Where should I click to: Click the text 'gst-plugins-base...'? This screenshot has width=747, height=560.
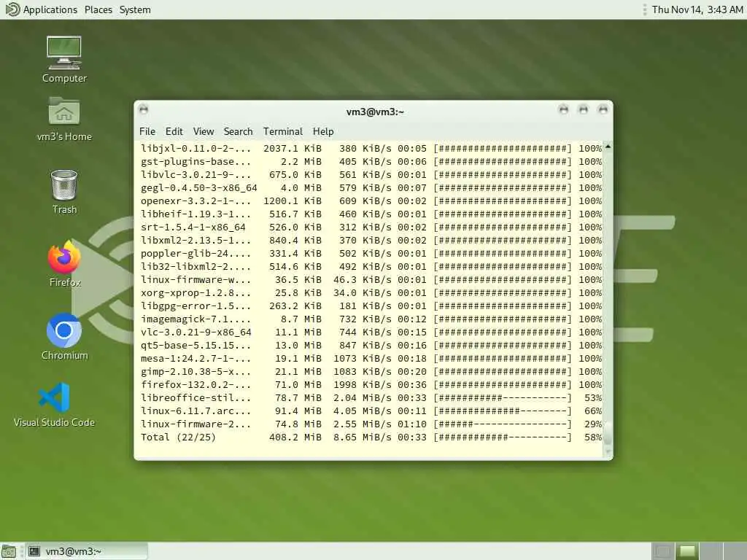tap(196, 161)
